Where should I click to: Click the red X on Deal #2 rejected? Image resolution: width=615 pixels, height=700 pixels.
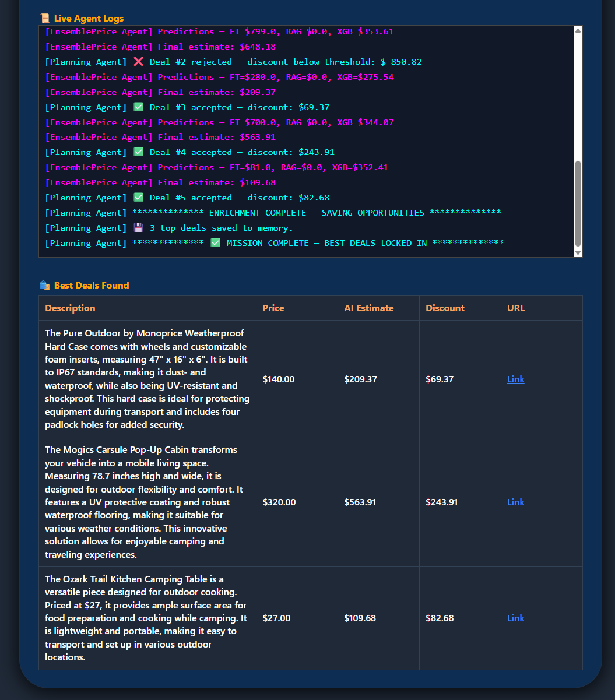[x=138, y=62]
